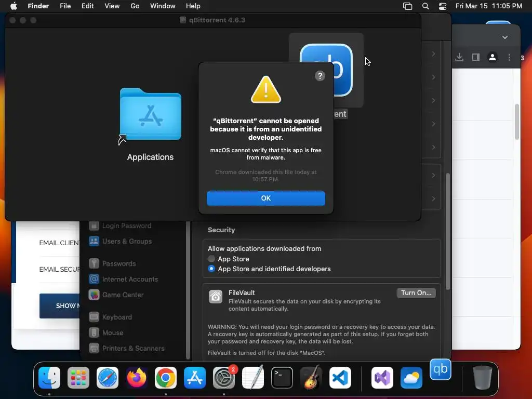Click the date and time in menu bar

pos(488,6)
